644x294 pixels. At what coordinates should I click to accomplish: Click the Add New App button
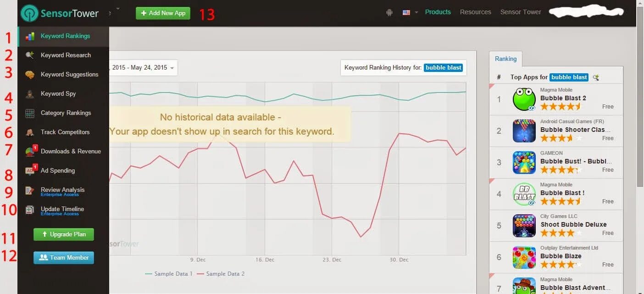(163, 13)
